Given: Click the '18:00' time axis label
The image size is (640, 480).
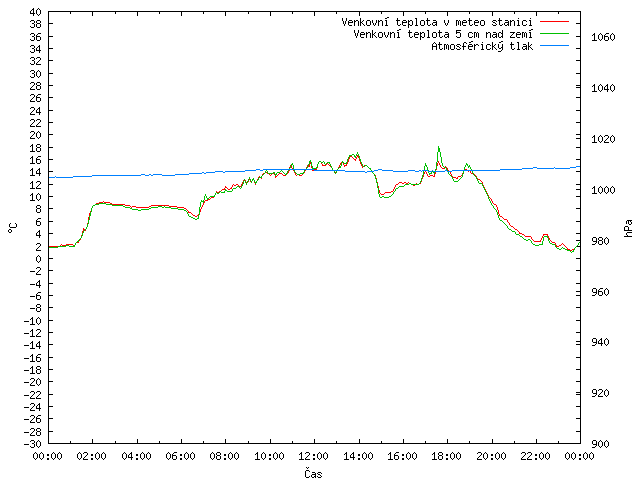Looking at the screenshot, I should pyautogui.click(x=447, y=456).
